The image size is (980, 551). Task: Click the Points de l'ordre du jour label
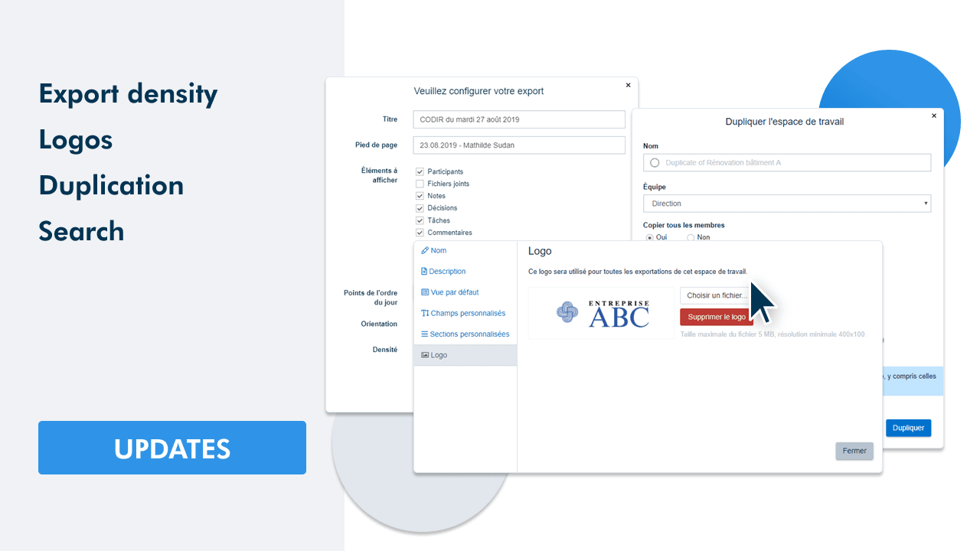pos(371,298)
